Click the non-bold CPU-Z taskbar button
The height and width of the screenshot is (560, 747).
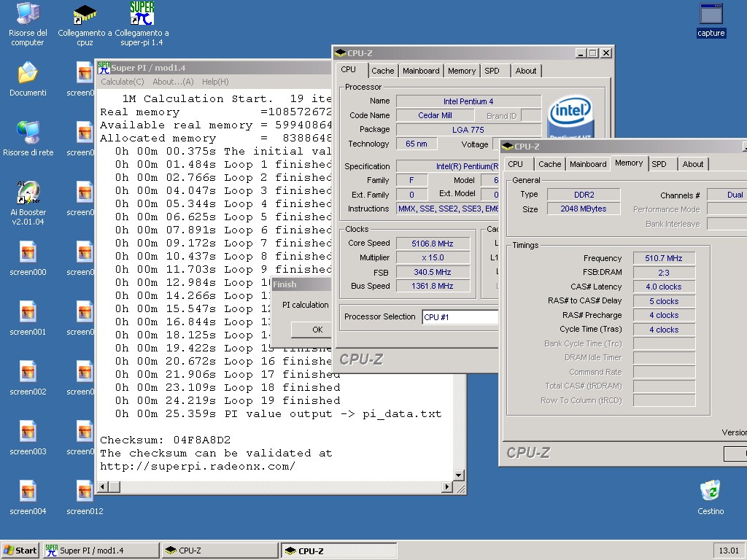pos(220,551)
